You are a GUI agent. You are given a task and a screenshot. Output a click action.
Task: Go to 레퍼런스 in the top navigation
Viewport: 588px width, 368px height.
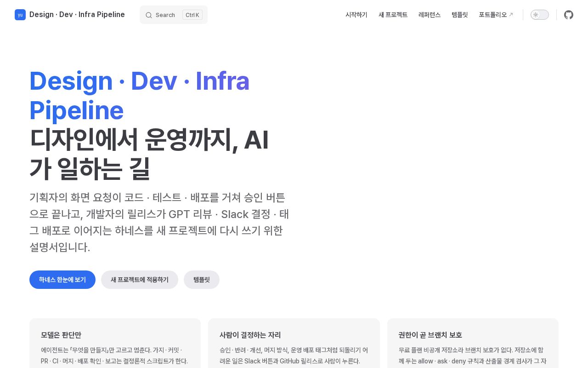[x=430, y=15]
